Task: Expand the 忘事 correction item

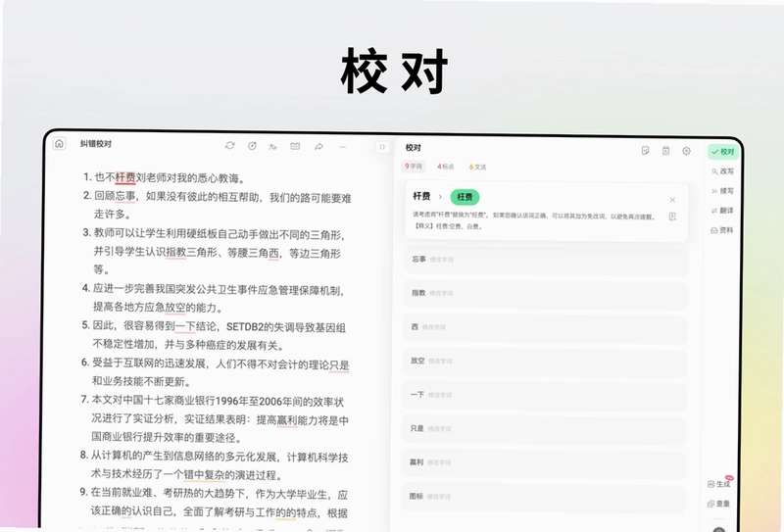Action: (x=545, y=260)
